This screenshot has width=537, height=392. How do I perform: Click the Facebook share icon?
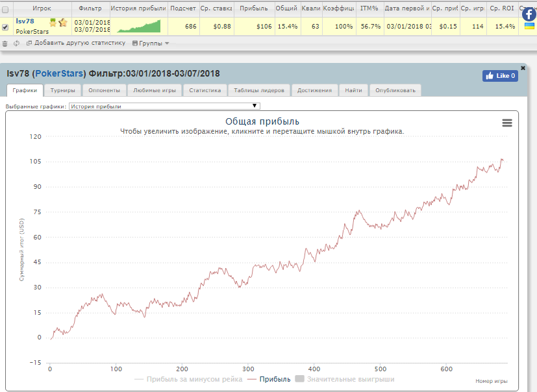click(529, 14)
